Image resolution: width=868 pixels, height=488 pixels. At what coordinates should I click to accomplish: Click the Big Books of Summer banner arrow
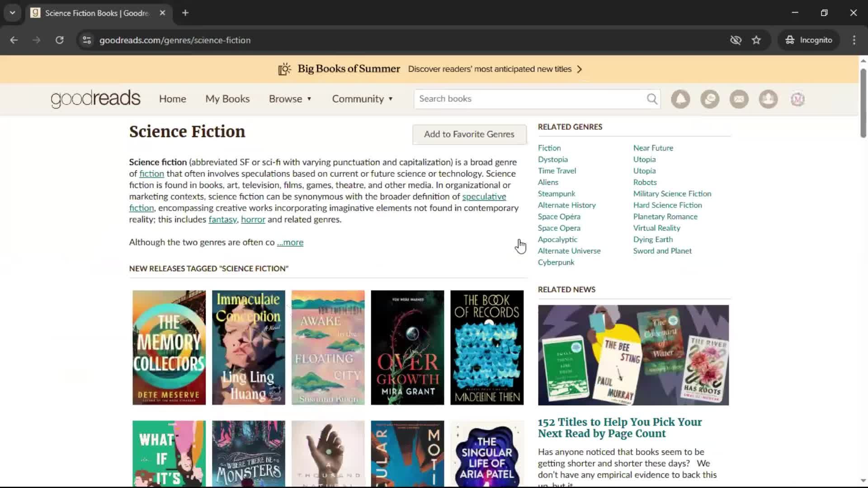(580, 69)
